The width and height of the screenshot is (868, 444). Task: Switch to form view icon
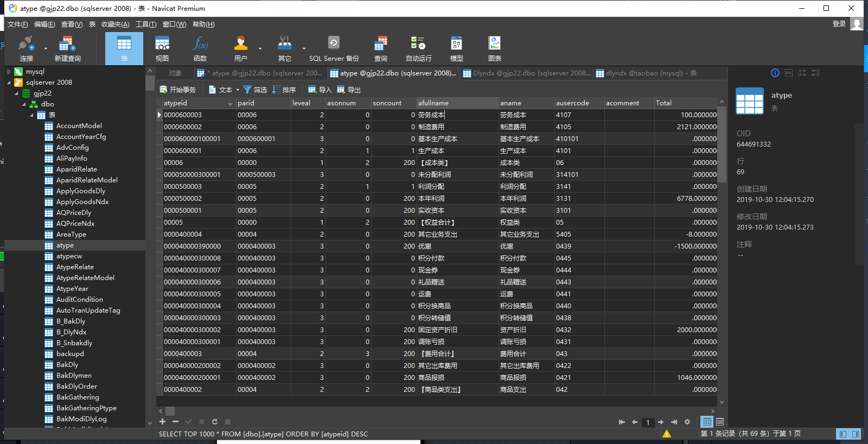(720, 422)
